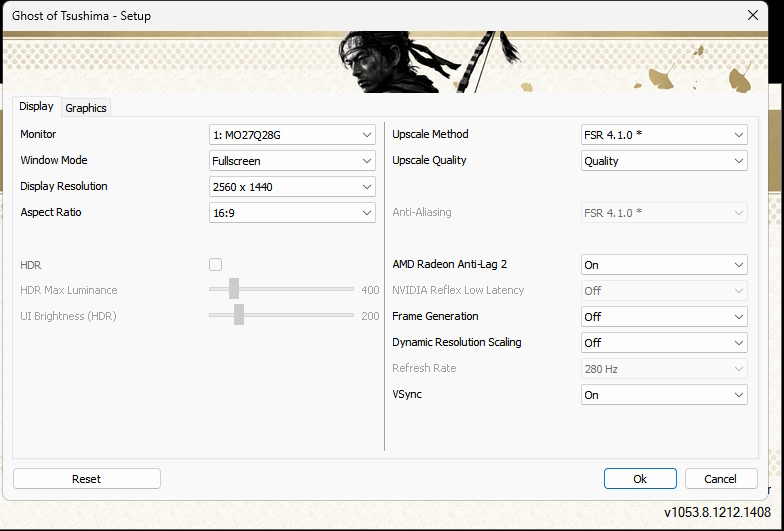
Task: Open AMD Radeon Anti-Lag 2 dropdown
Action: (x=664, y=265)
